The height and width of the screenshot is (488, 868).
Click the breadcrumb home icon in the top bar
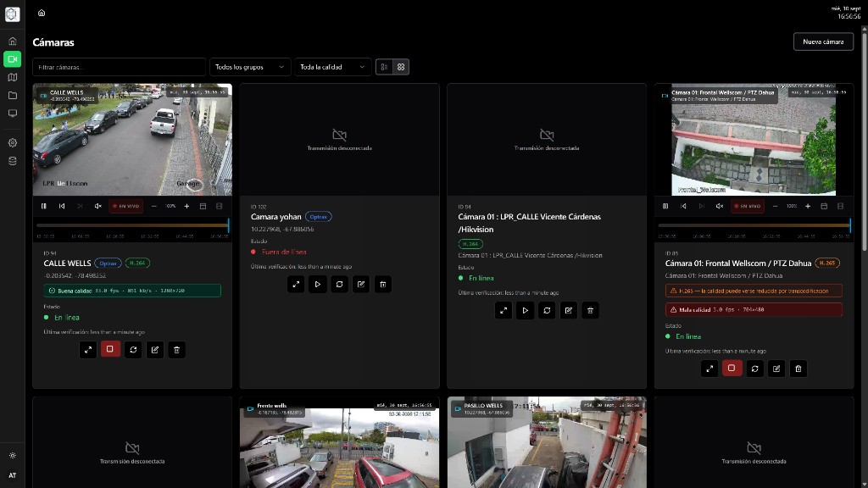(42, 13)
